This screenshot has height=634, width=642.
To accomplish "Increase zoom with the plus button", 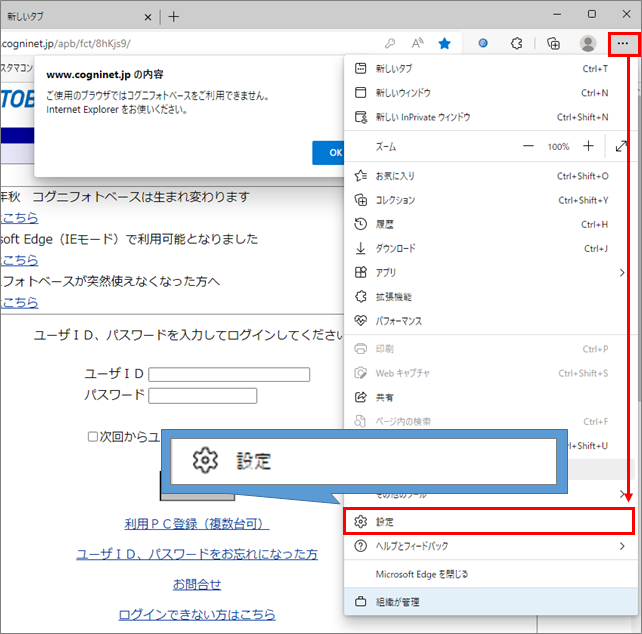I will (x=588, y=146).
